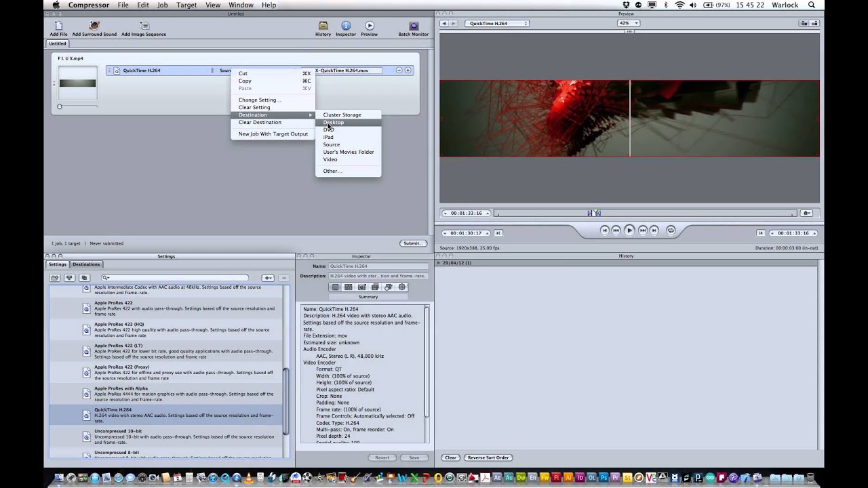Viewport: 868px width, 488px height.
Task: Click the Save button in Inspector
Action: 414,457
